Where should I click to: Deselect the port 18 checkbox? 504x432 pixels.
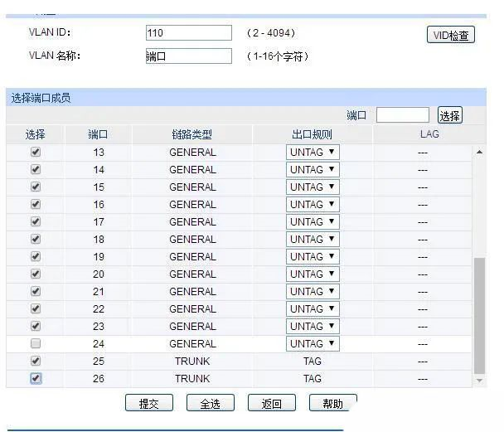tap(36, 239)
